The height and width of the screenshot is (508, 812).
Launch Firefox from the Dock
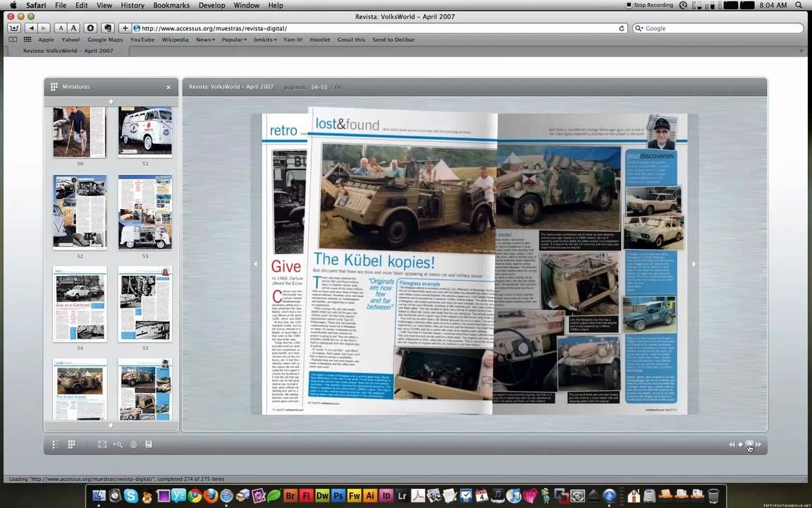211,496
